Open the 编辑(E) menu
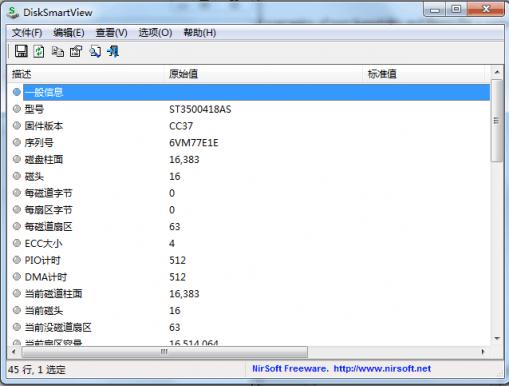 tap(69, 33)
